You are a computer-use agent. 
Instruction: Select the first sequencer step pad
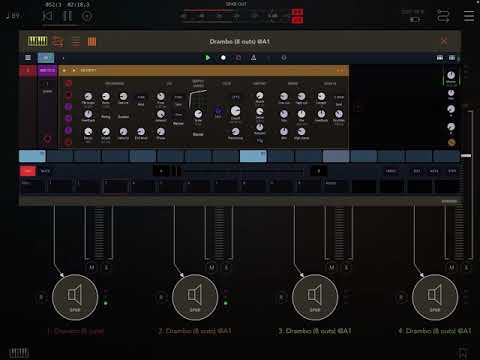32,156
